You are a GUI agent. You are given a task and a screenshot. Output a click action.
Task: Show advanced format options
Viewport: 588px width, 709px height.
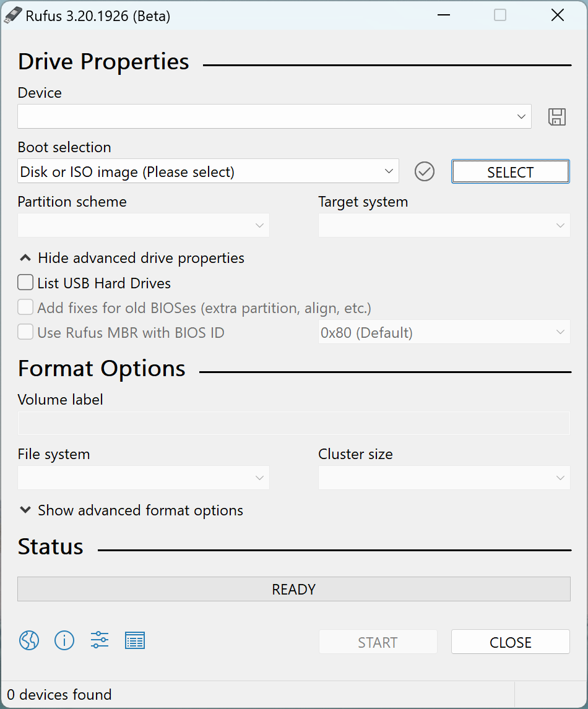[131, 510]
